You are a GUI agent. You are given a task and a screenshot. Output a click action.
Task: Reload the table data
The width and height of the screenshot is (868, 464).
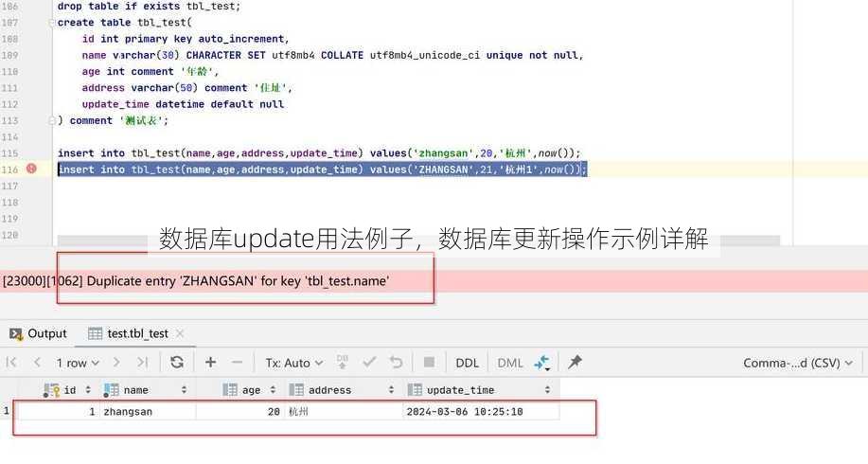point(177,363)
